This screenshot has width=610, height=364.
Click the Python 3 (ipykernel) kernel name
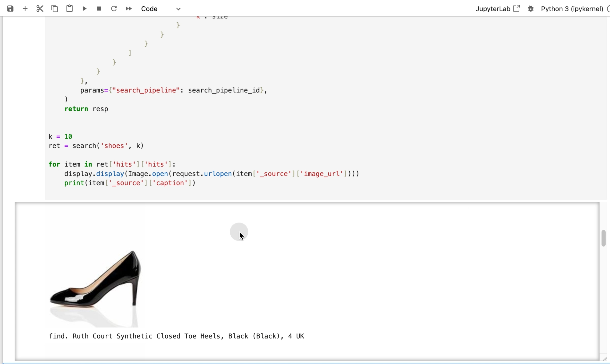(x=572, y=9)
